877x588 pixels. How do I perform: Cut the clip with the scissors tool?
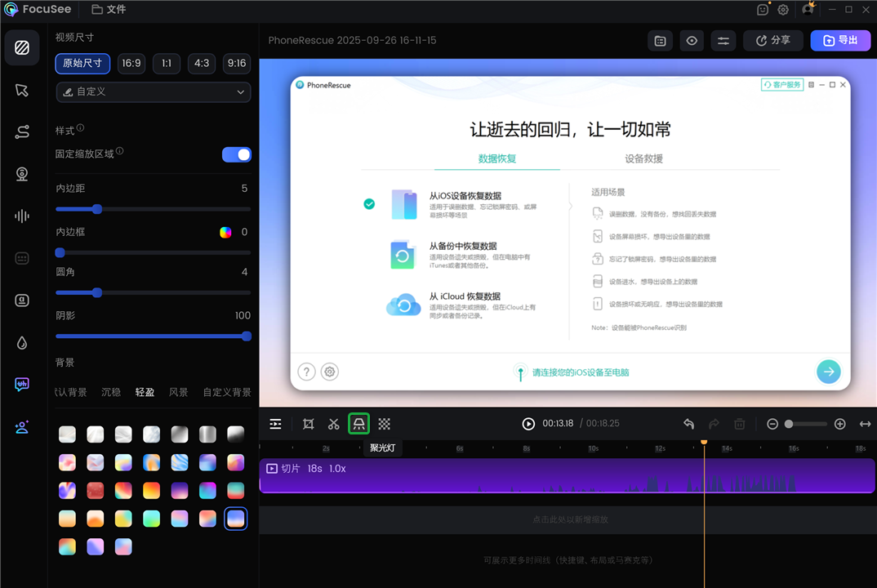point(333,424)
